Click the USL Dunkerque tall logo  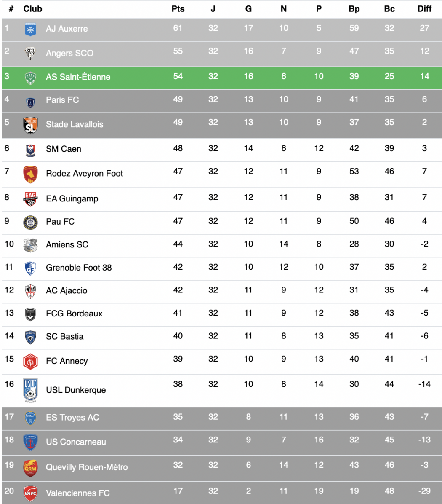[30, 390]
